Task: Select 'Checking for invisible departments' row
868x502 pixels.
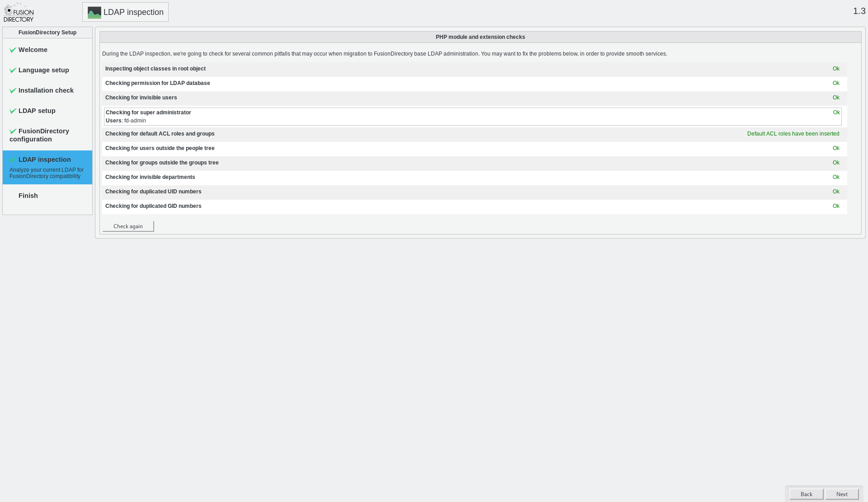Action: 475,178
